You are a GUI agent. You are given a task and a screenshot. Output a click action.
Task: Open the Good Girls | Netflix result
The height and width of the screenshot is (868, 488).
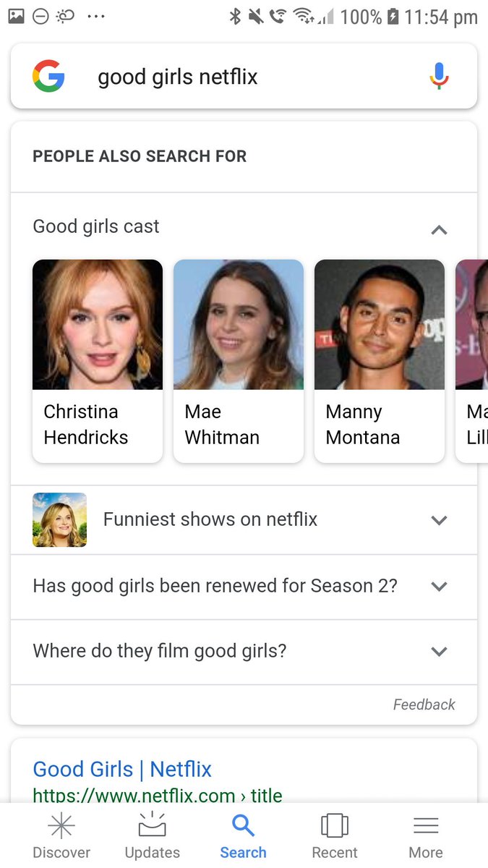click(x=122, y=769)
